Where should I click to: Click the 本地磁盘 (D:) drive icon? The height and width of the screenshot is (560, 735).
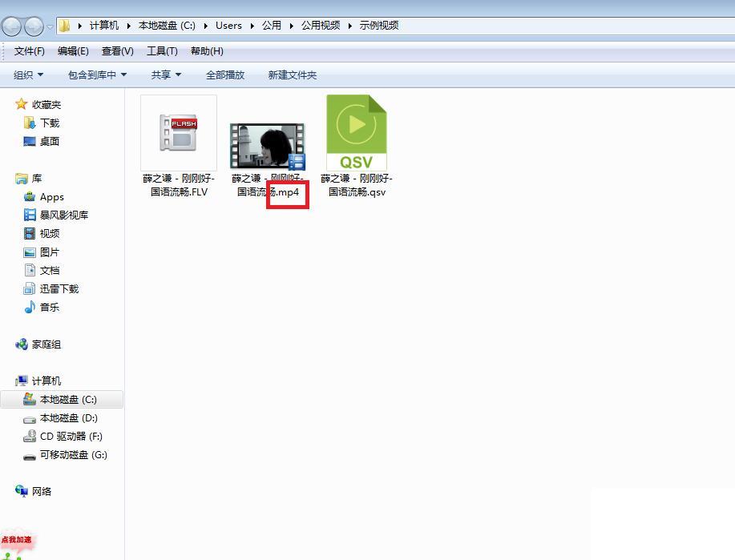tap(30, 420)
